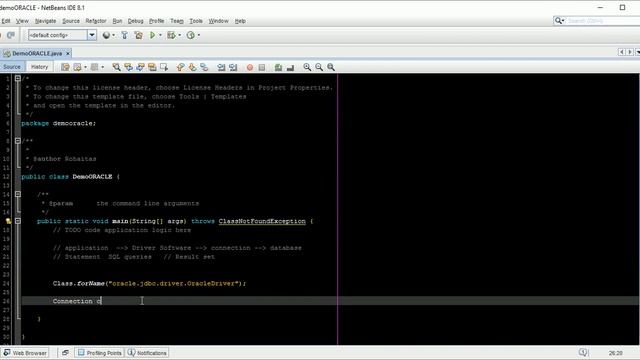This screenshot has height=360, width=640.
Task: Click the Shift Line Right icon
Action: [x=233, y=67]
